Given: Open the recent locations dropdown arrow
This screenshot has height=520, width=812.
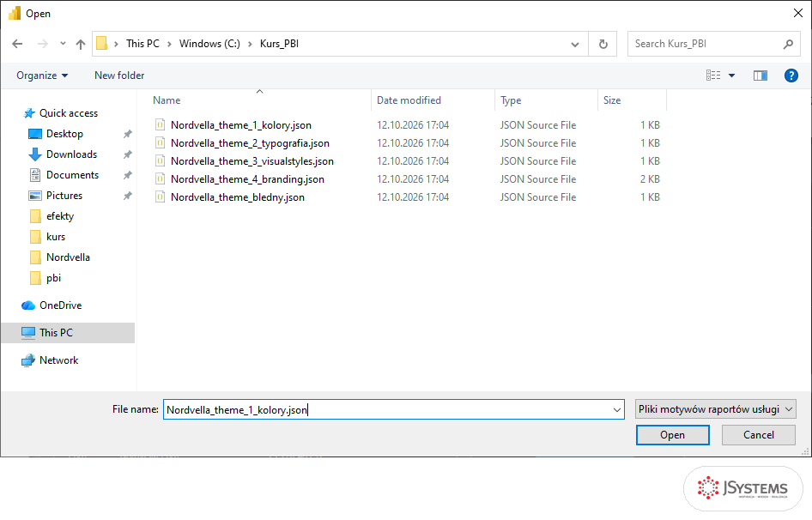Looking at the screenshot, I should 63,44.
